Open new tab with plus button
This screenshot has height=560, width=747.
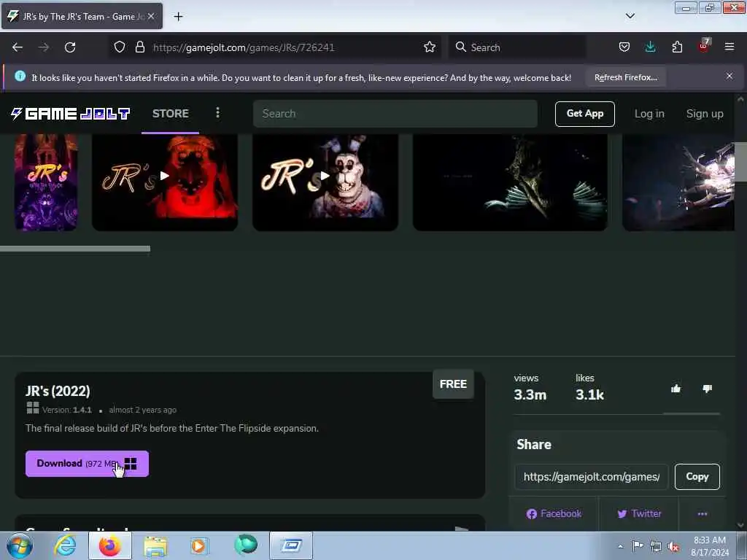pyautogui.click(x=178, y=17)
